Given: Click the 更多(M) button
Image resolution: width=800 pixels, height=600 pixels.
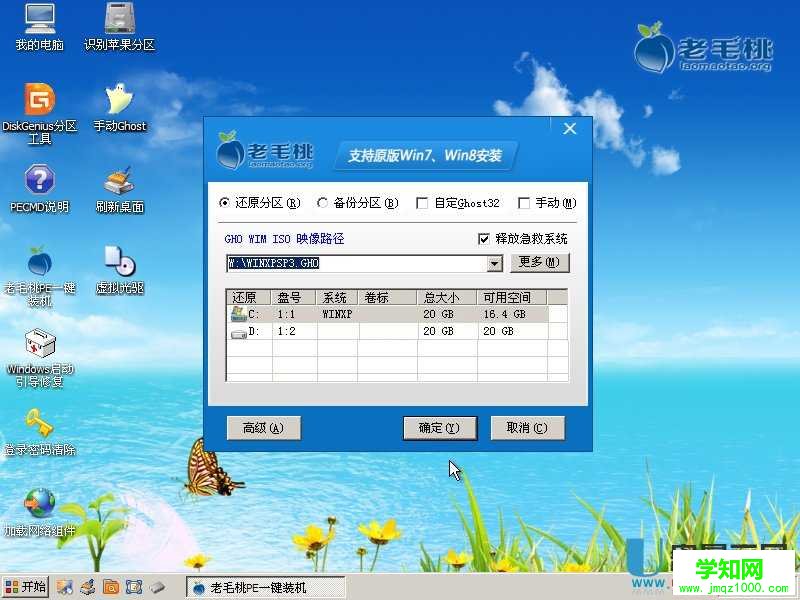Looking at the screenshot, I should tap(540, 262).
